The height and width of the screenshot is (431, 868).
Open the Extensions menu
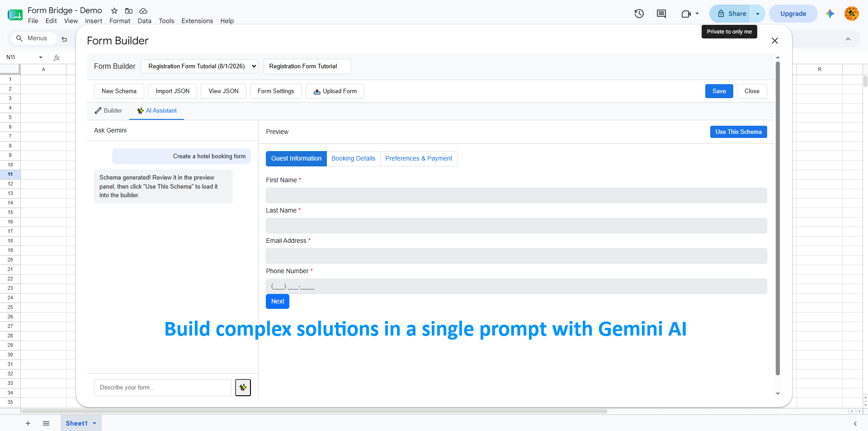(197, 21)
